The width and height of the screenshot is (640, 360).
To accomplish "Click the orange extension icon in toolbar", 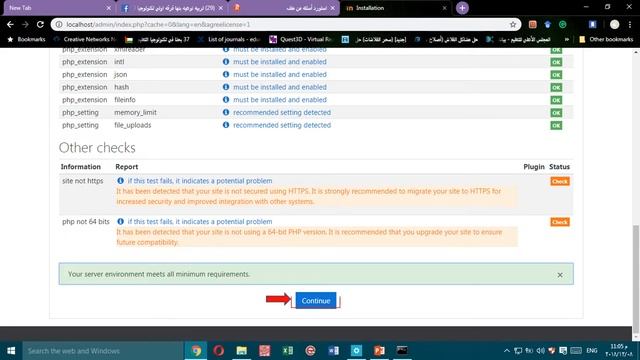I will [x=532, y=24].
